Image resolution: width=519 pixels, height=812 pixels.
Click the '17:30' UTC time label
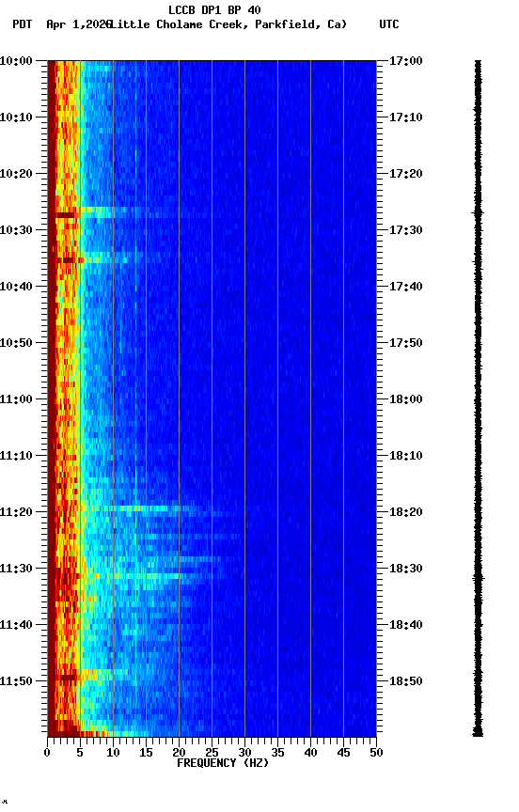(x=405, y=230)
